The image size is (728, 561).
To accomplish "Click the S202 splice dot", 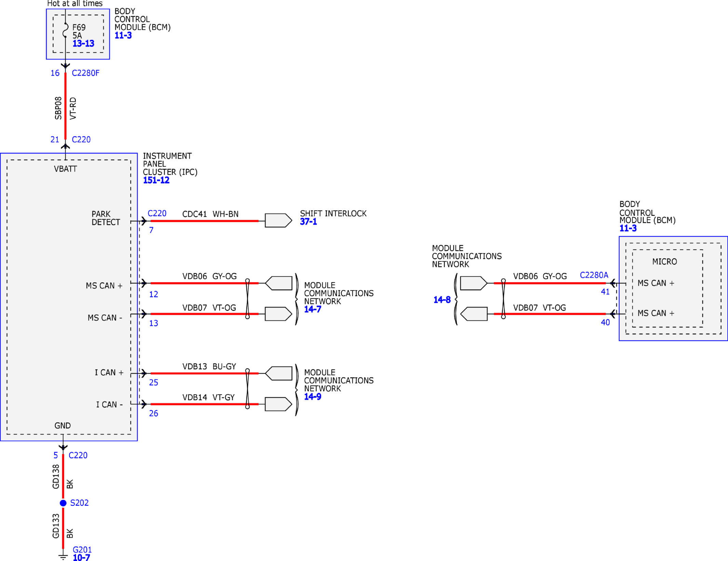I will [63, 503].
